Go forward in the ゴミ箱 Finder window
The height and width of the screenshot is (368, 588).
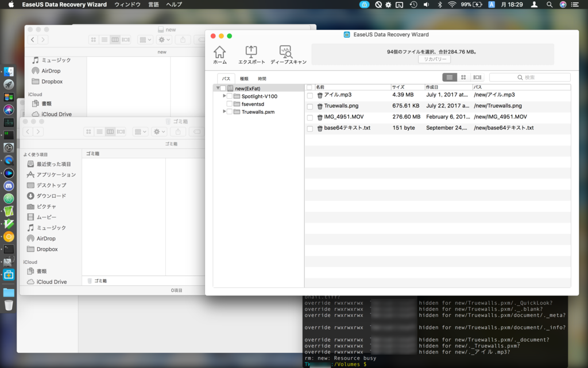click(x=38, y=132)
